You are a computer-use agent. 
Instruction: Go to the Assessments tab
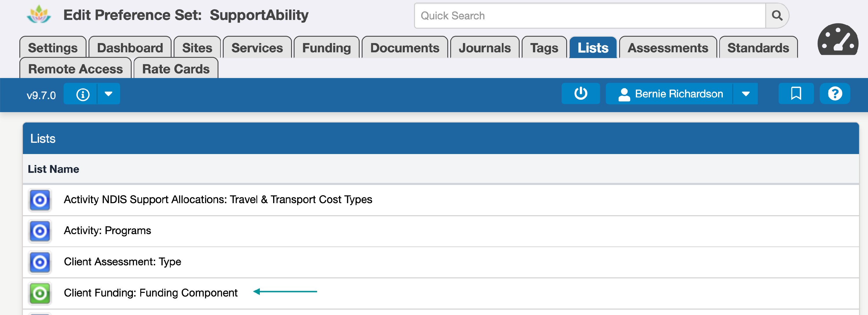667,48
